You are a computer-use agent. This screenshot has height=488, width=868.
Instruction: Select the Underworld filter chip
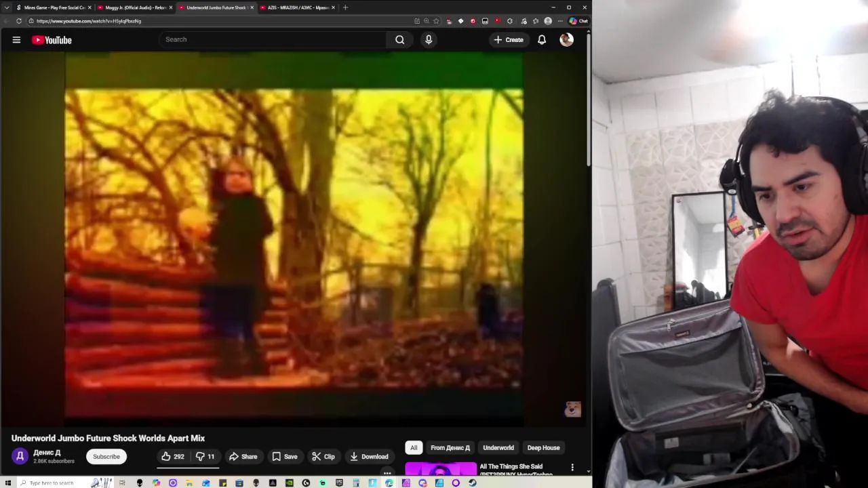point(498,448)
